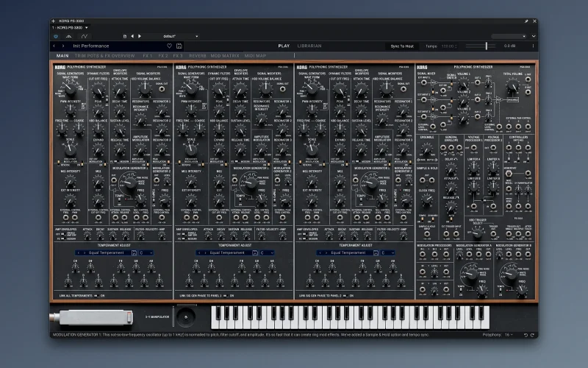Save panel 2 temperament with the floppy icon

coord(254,252)
